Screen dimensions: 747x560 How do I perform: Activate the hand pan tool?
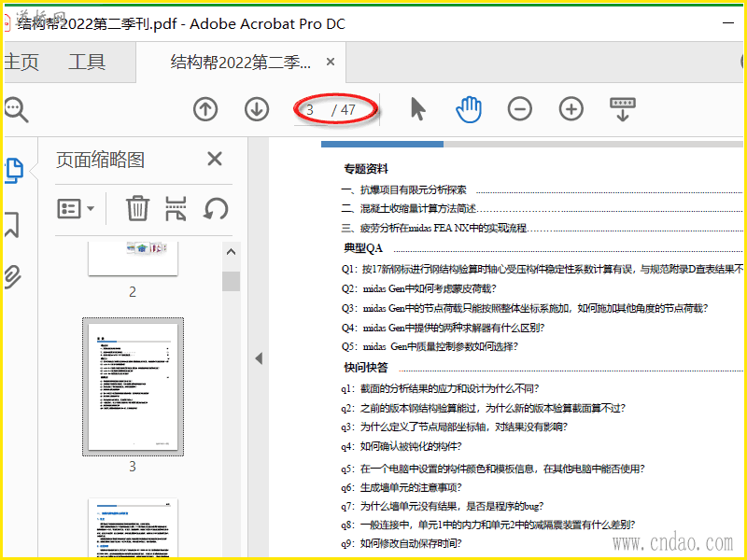pyautogui.click(x=469, y=109)
